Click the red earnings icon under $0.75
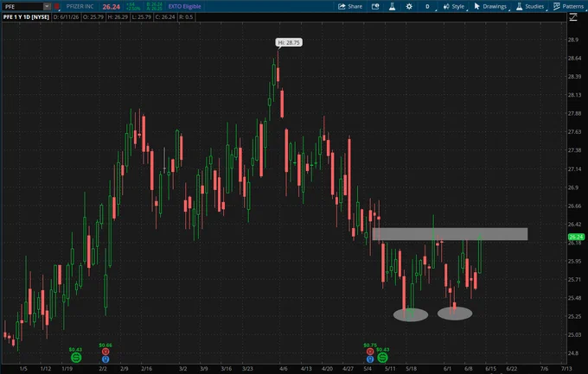This screenshot has width=588, height=374. pyautogui.click(x=370, y=352)
